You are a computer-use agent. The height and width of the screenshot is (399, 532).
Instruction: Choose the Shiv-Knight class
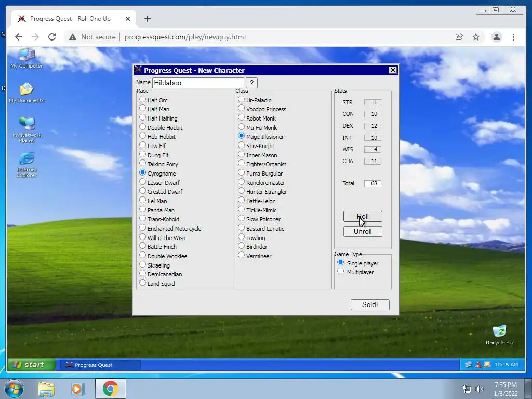241,145
